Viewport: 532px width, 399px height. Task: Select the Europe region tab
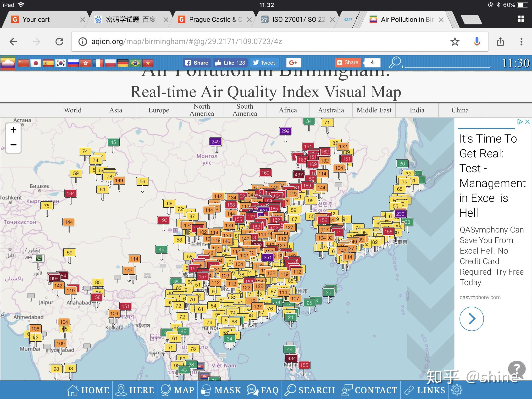click(159, 110)
